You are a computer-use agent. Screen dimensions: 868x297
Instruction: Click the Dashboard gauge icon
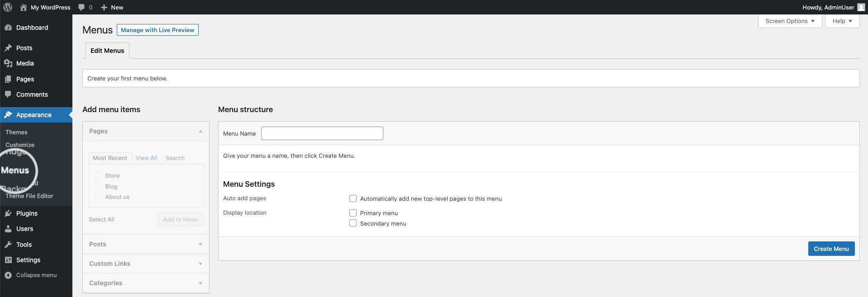point(8,28)
